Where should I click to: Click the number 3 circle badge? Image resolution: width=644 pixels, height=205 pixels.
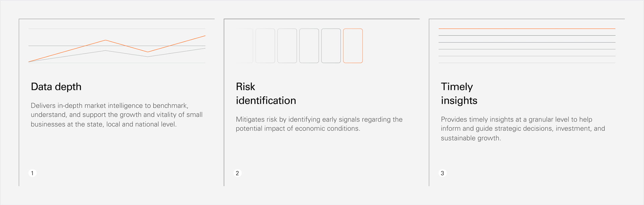click(442, 173)
